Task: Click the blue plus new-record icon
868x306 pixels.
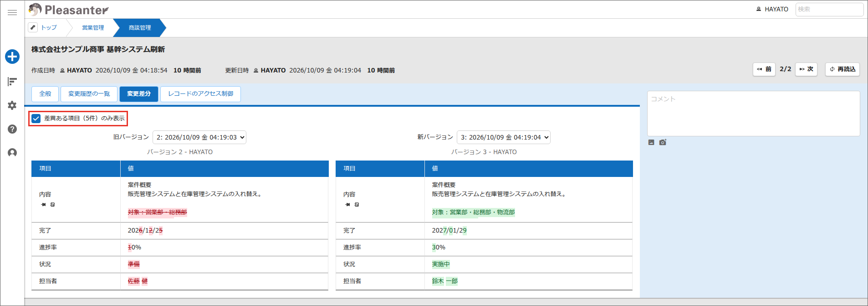Action: pos(12,57)
